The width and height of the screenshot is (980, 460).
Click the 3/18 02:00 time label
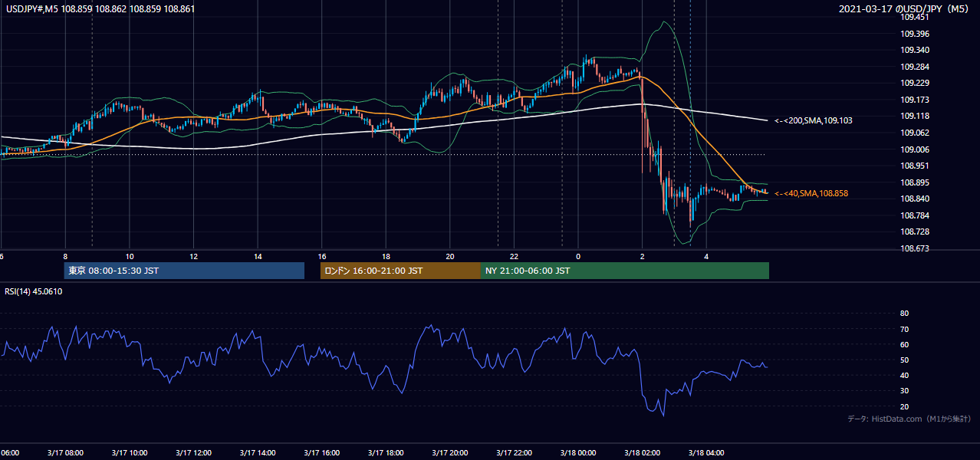(642, 453)
